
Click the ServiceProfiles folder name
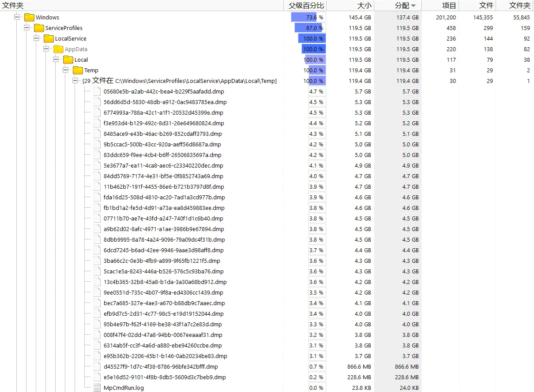[64, 28]
